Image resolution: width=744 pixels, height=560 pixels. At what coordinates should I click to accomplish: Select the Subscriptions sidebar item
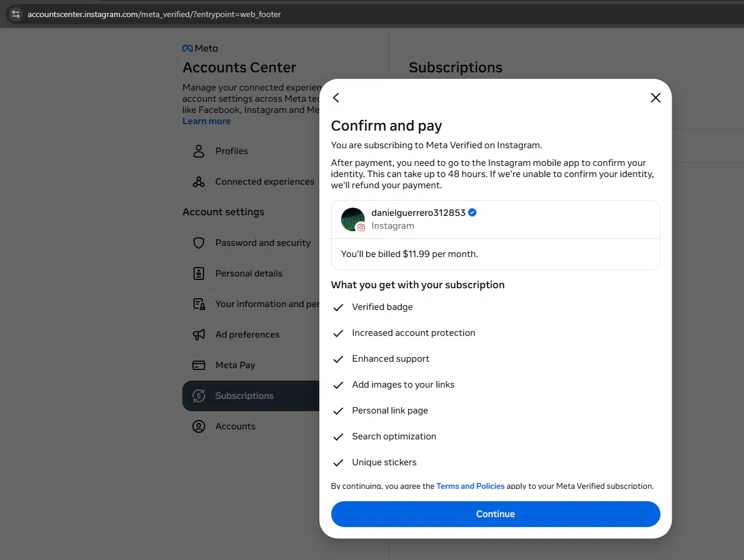click(252, 396)
